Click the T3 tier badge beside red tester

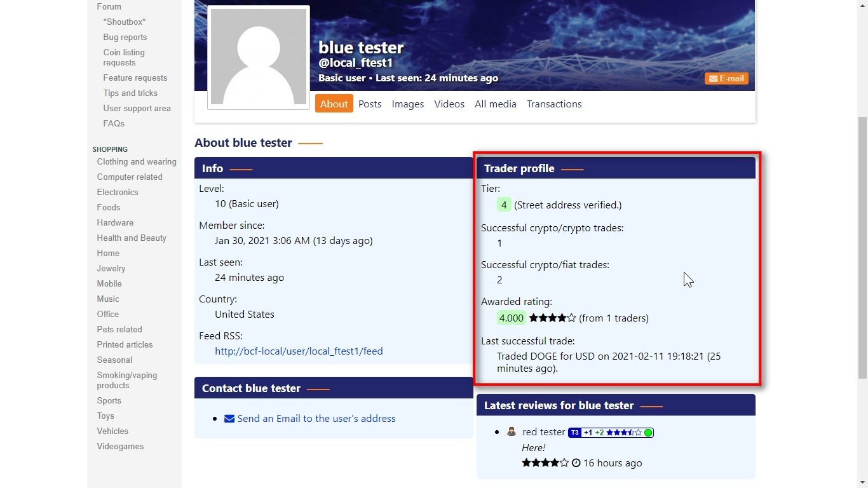[574, 433]
